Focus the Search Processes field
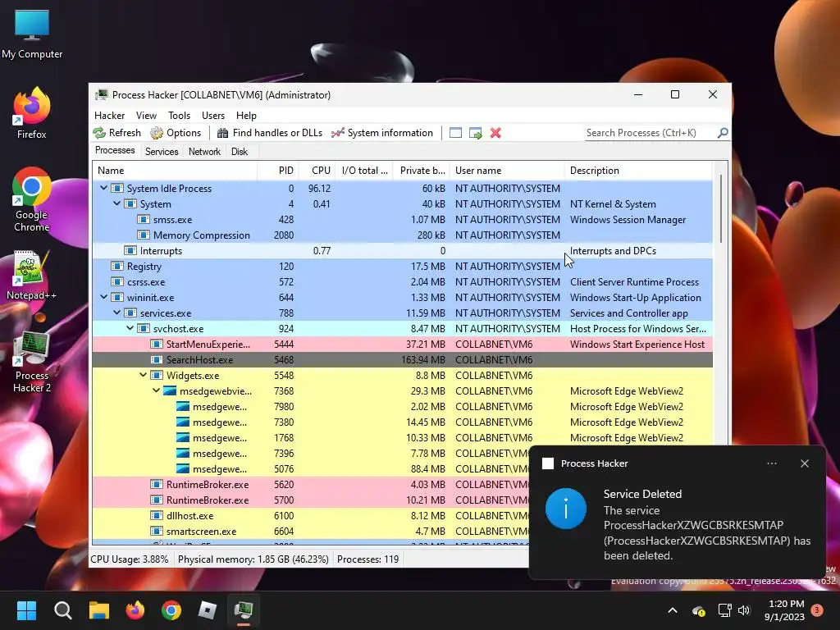The width and height of the screenshot is (840, 630). (651, 133)
